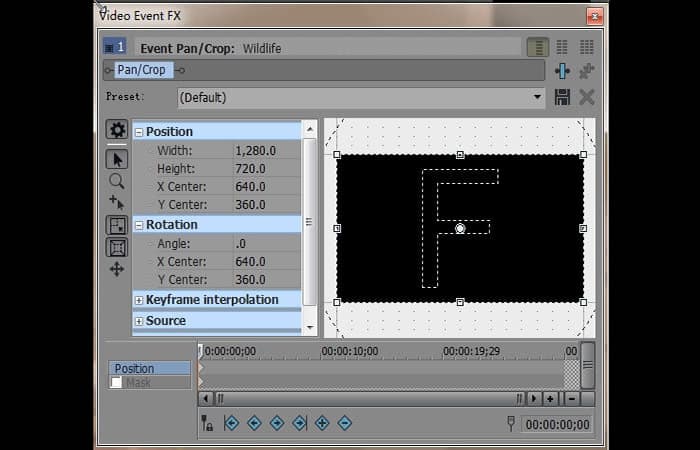Viewport: 700px width, 450px height.
Task: Click the timeline scroll-left arrow
Action: [205, 399]
